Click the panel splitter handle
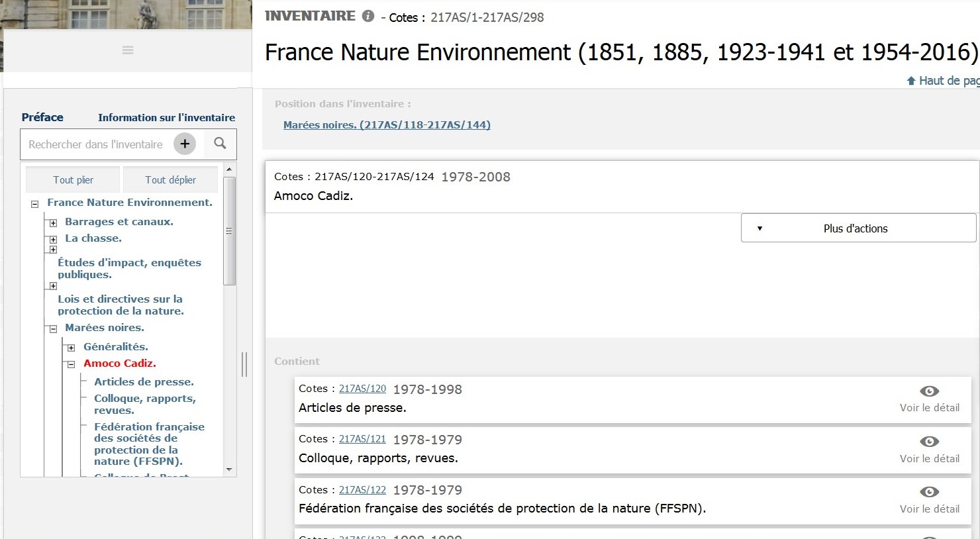 (x=244, y=364)
